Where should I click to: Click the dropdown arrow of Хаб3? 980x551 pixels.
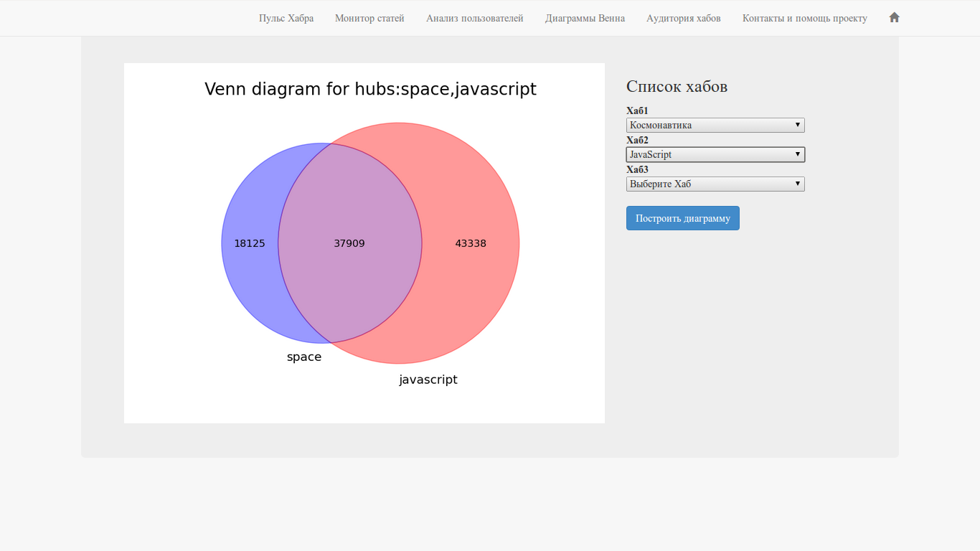[797, 184]
